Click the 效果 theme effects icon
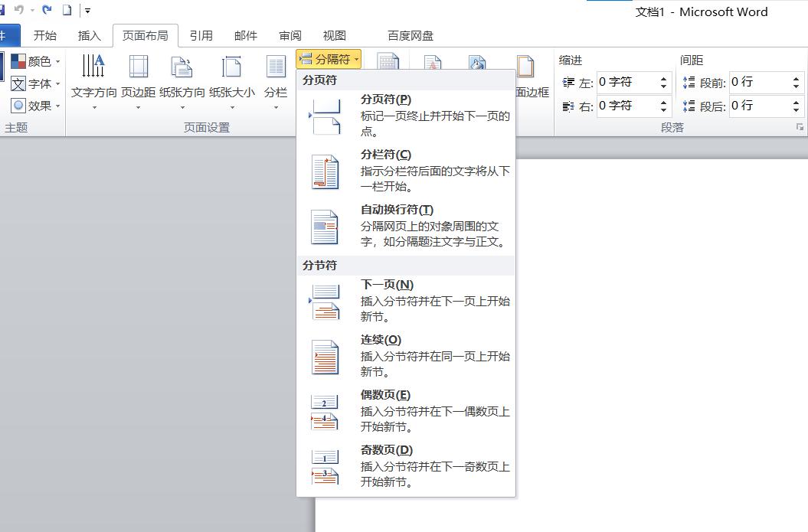Image resolution: width=808 pixels, height=532 pixels. click(x=18, y=106)
